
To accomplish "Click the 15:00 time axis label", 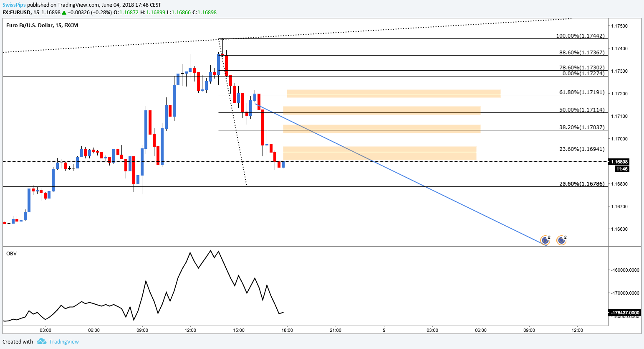I will point(239,330).
